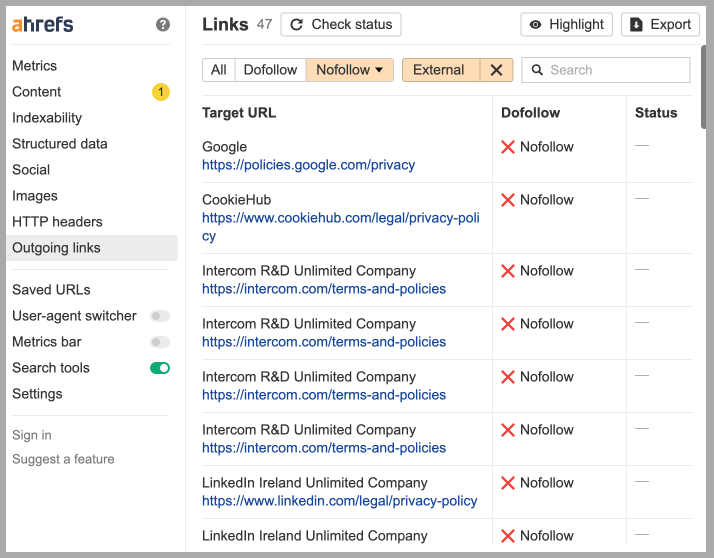Select the Dofollow filter tab
The height and width of the screenshot is (558, 714).
(270, 70)
